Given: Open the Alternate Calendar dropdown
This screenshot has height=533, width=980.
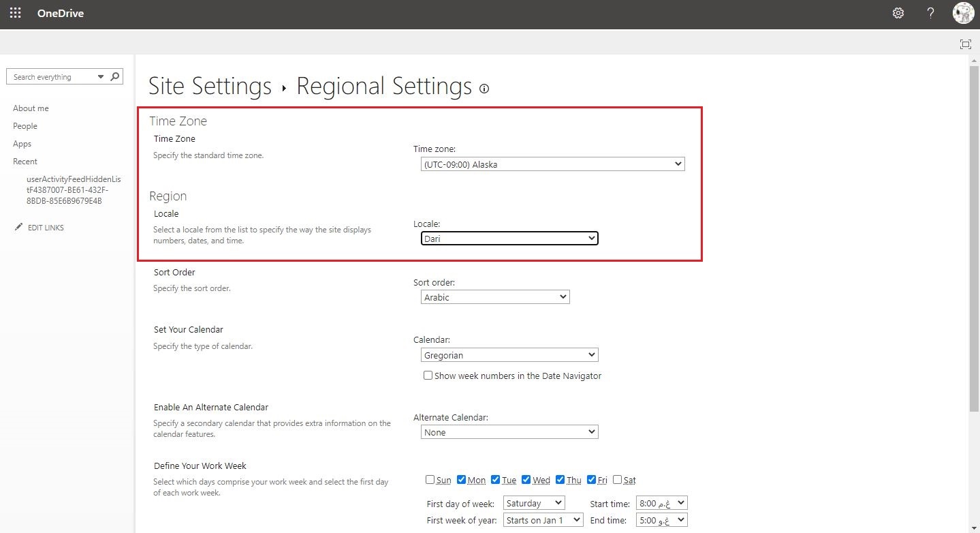Looking at the screenshot, I should [509, 431].
